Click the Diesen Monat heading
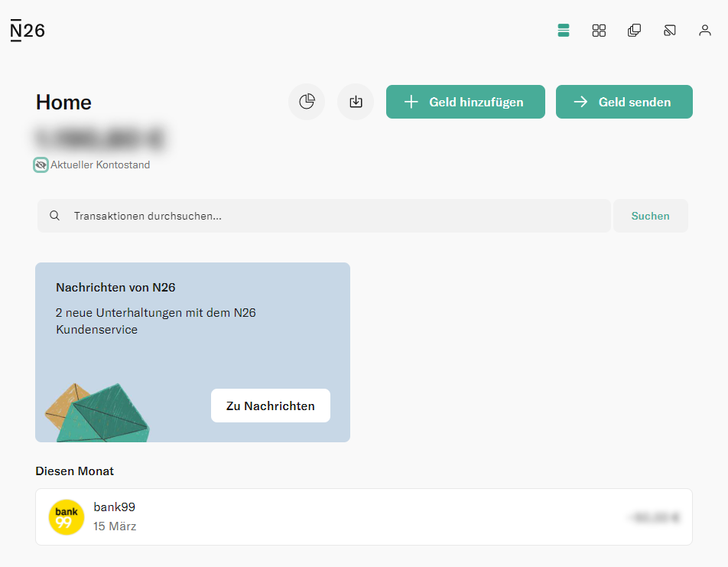The image size is (728, 567). 75,471
